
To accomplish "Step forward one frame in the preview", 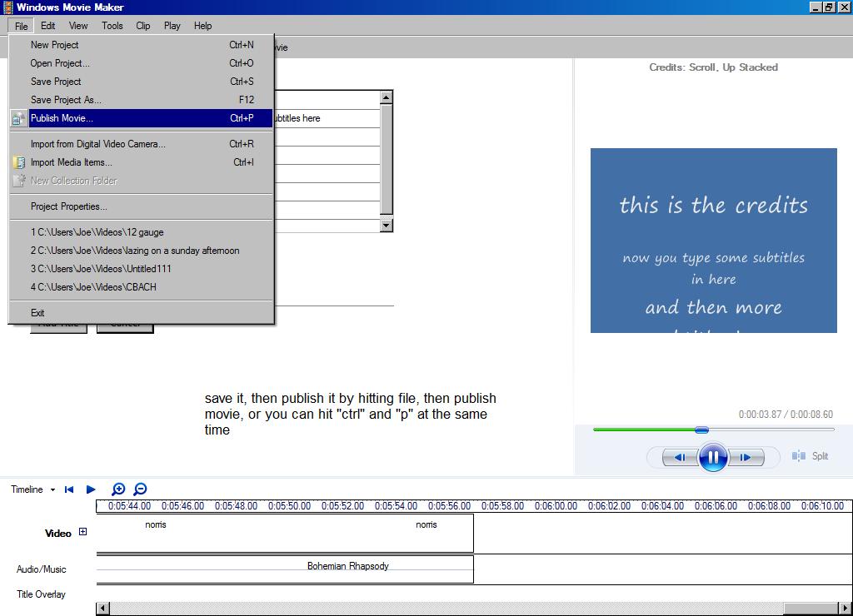I will point(745,457).
